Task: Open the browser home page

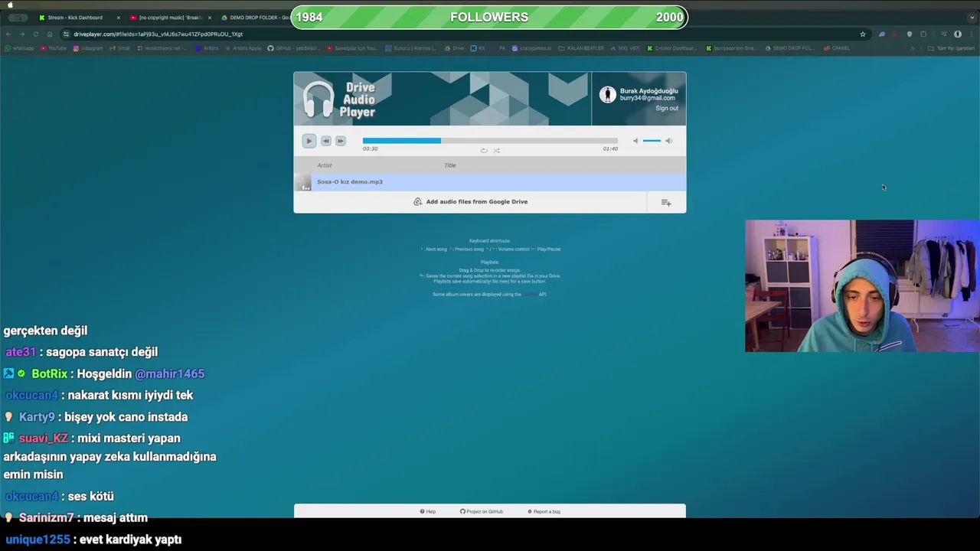Action: 49,34
